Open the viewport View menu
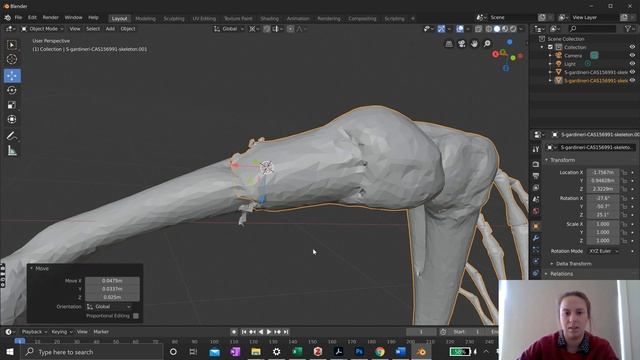The height and width of the screenshot is (360, 640). coord(75,29)
